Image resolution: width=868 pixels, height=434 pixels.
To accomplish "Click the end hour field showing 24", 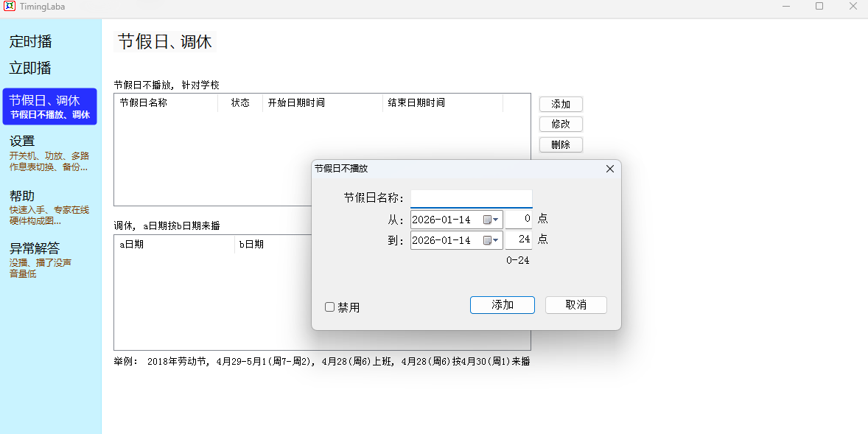I will click(519, 239).
